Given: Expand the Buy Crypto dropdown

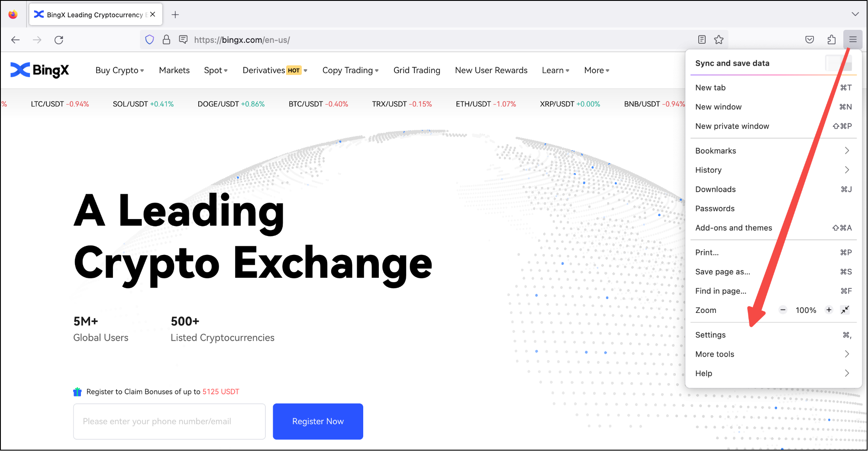Looking at the screenshot, I should (x=119, y=71).
